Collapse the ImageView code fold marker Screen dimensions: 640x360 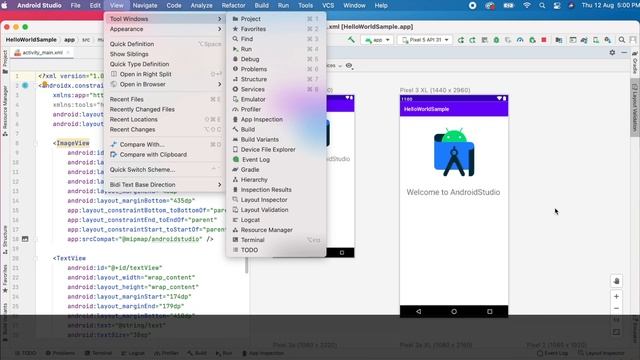pyautogui.click(x=35, y=143)
